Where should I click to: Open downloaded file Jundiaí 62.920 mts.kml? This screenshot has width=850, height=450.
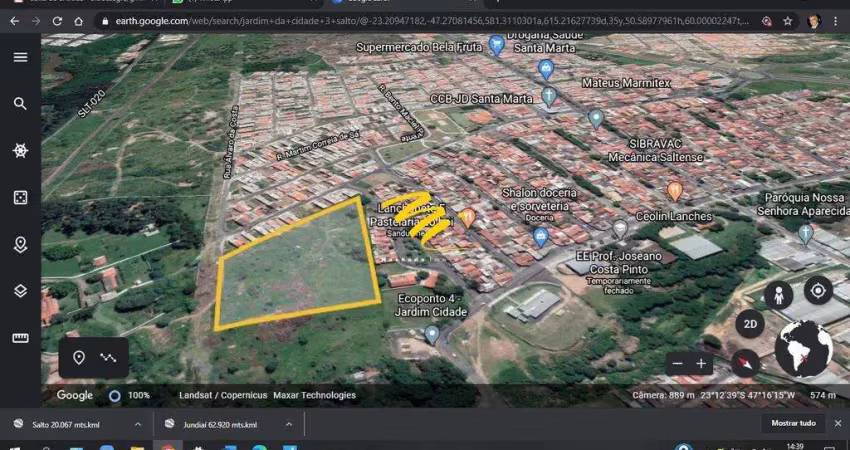pos(220,425)
